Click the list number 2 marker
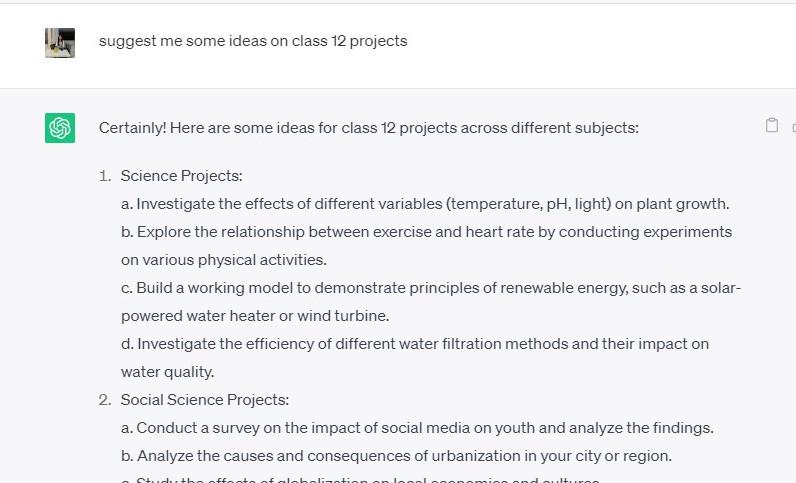796x483 pixels. (105, 400)
